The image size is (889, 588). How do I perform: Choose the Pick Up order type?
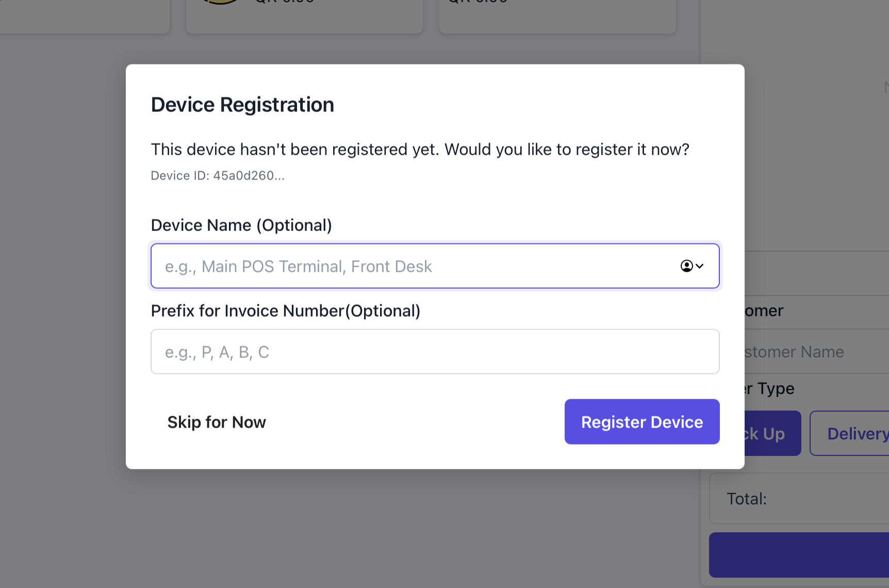click(x=772, y=434)
